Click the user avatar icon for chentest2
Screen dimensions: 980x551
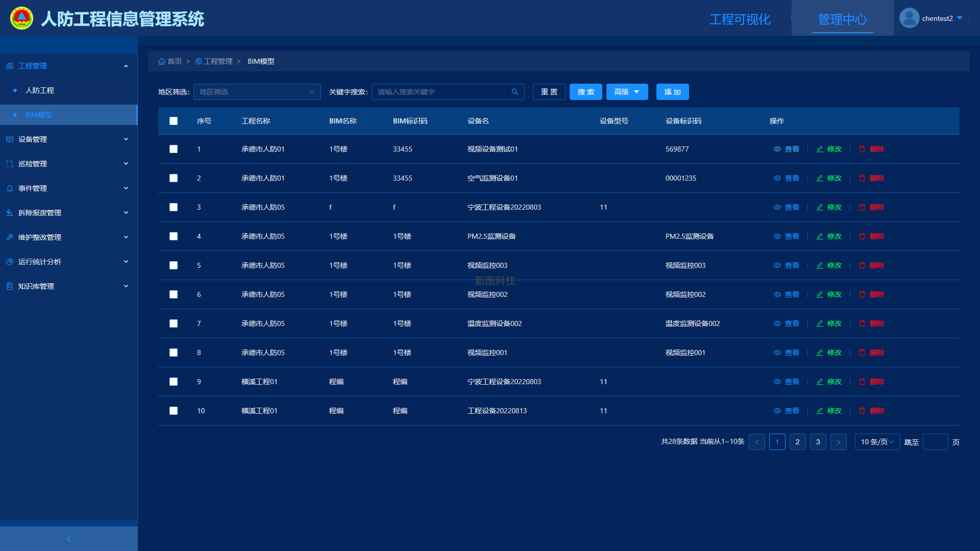tap(909, 18)
